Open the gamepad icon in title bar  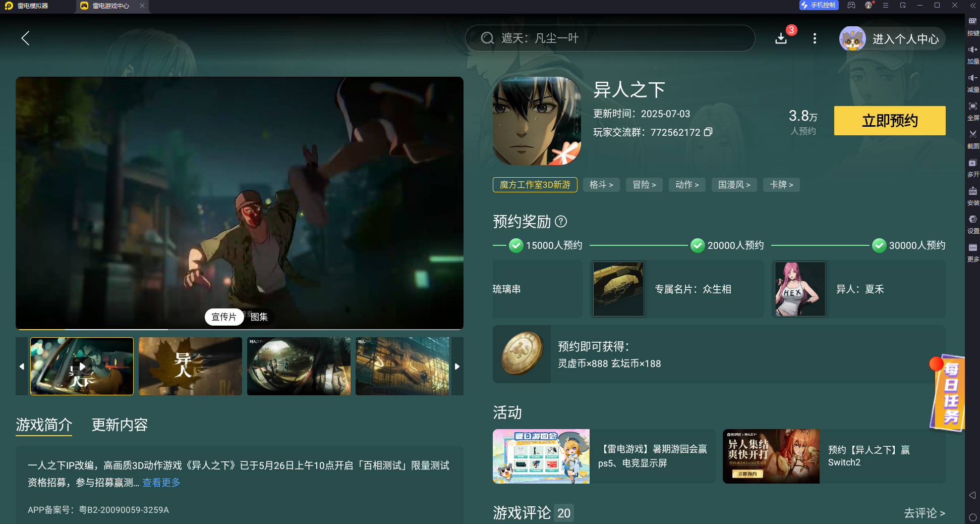click(x=851, y=5)
